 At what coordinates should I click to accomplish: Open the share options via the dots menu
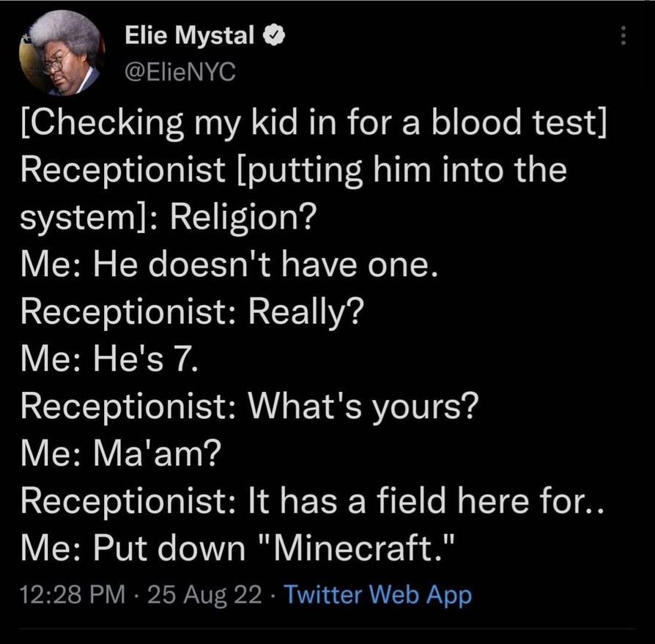(x=622, y=35)
